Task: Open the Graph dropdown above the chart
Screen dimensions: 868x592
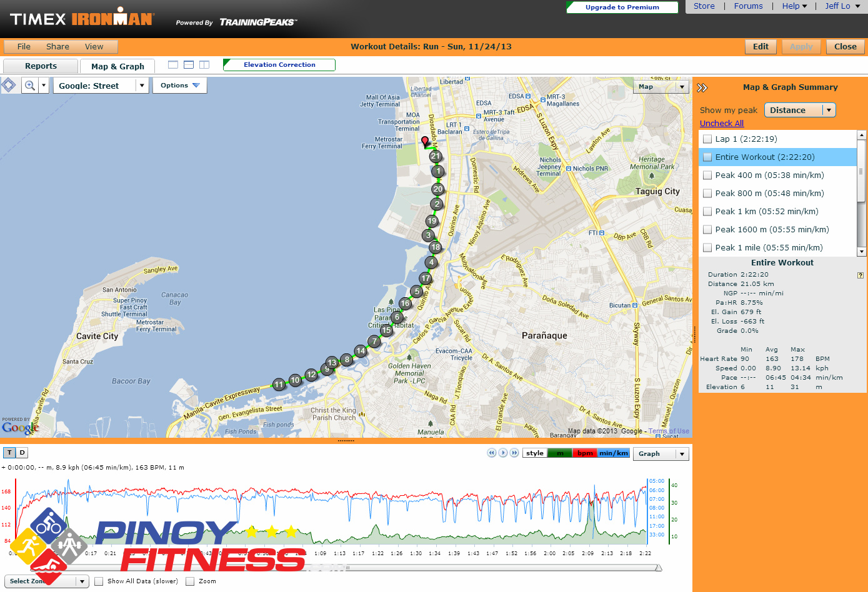Action: pos(682,454)
